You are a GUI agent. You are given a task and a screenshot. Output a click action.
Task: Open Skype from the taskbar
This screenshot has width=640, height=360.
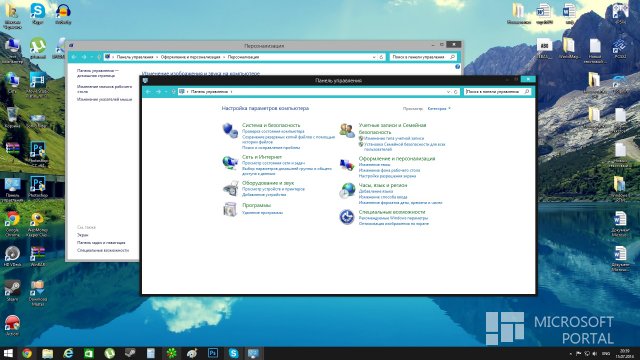[x=233, y=353]
